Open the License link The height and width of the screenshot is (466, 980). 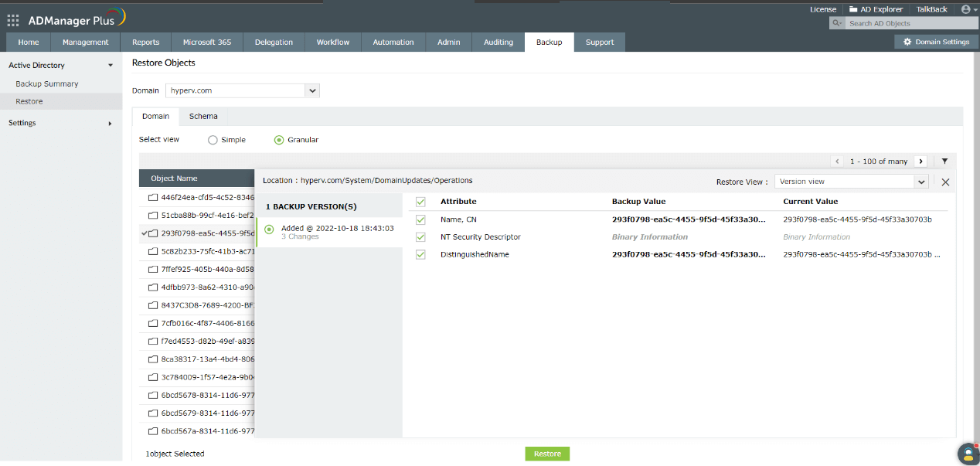pyautogui.click(x=823, y=9)
